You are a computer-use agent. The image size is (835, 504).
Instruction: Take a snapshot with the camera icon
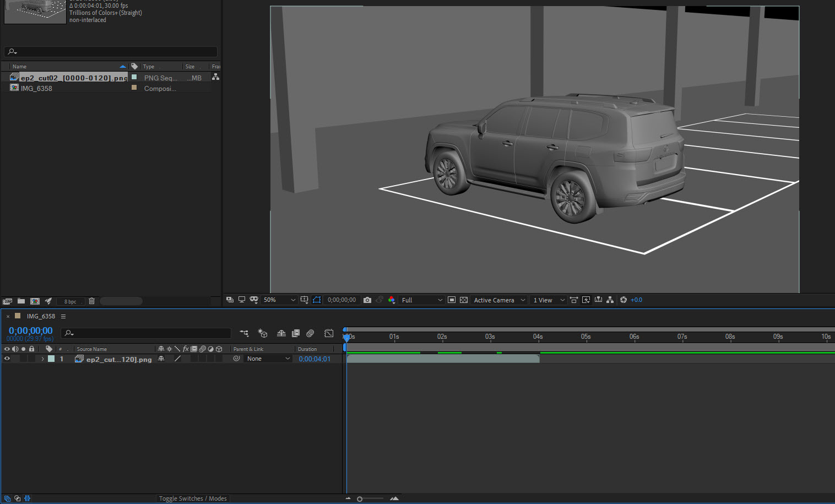pos(367,300)
